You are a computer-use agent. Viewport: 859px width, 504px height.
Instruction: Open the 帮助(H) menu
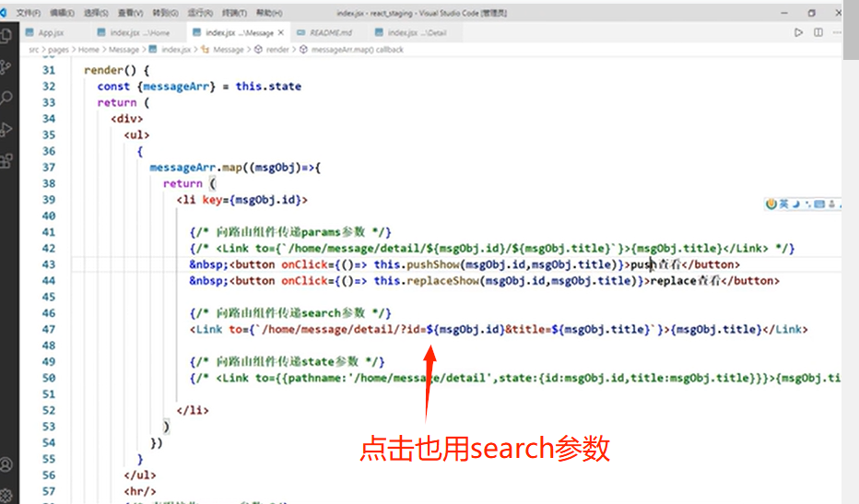[269, 13]
